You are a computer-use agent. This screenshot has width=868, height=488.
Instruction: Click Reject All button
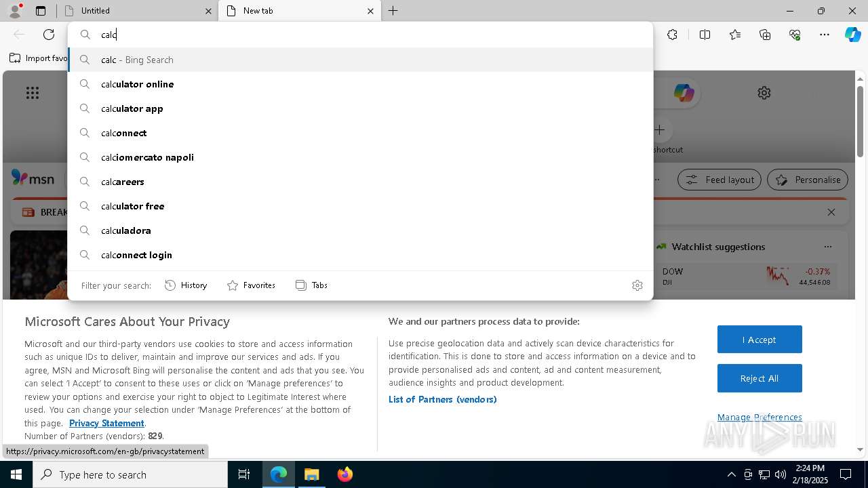(759, 378)
